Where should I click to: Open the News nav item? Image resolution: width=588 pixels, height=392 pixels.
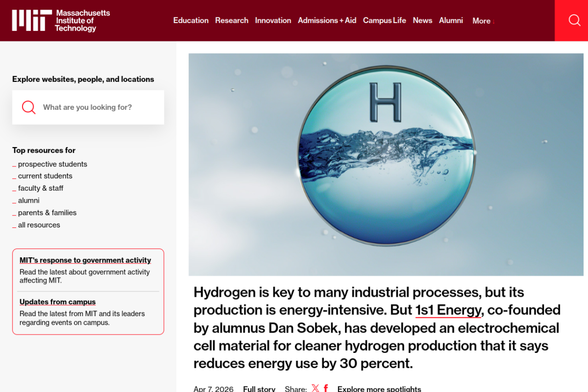tap(422, 20)
